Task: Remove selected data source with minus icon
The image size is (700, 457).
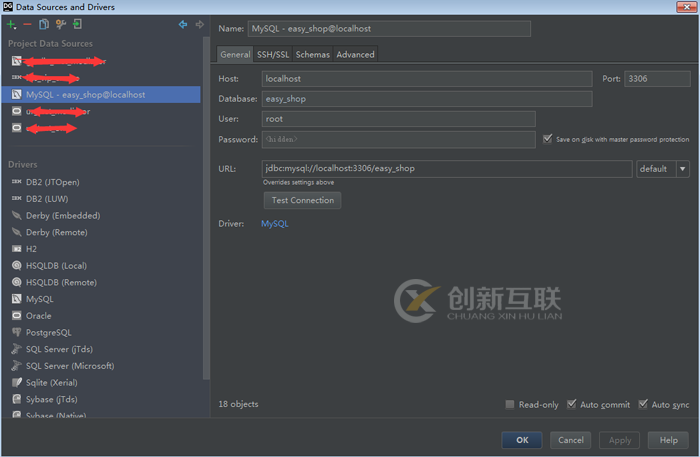Action: point(27,25)
